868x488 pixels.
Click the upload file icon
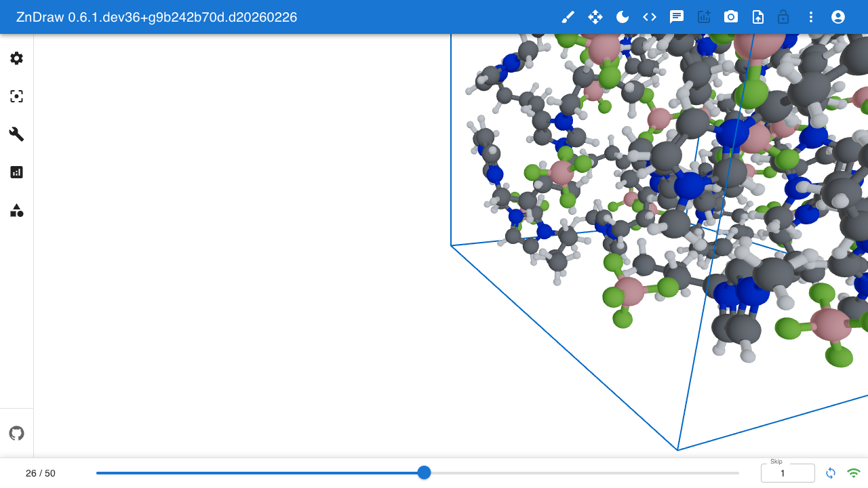pos(758,17)
